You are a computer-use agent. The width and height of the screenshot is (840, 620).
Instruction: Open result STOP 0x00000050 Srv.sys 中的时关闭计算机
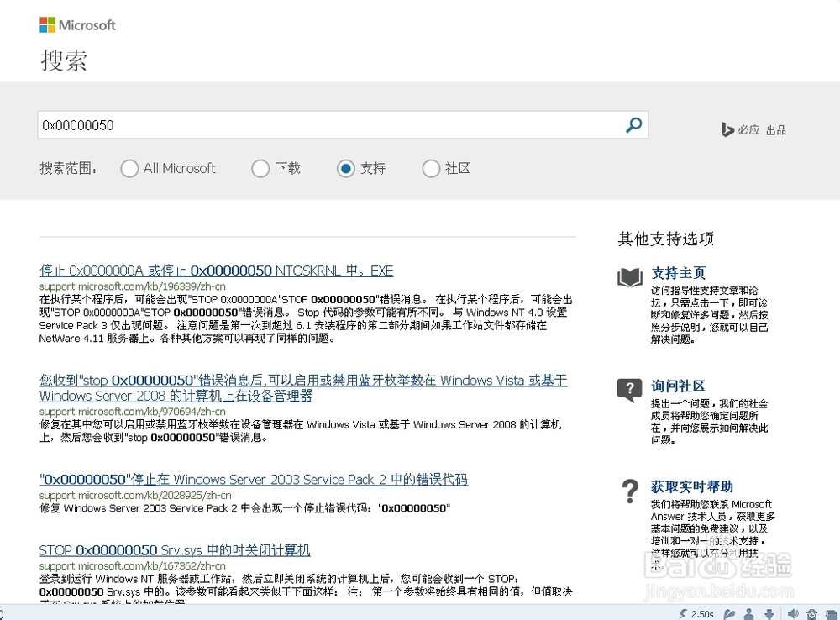(175, 550)
